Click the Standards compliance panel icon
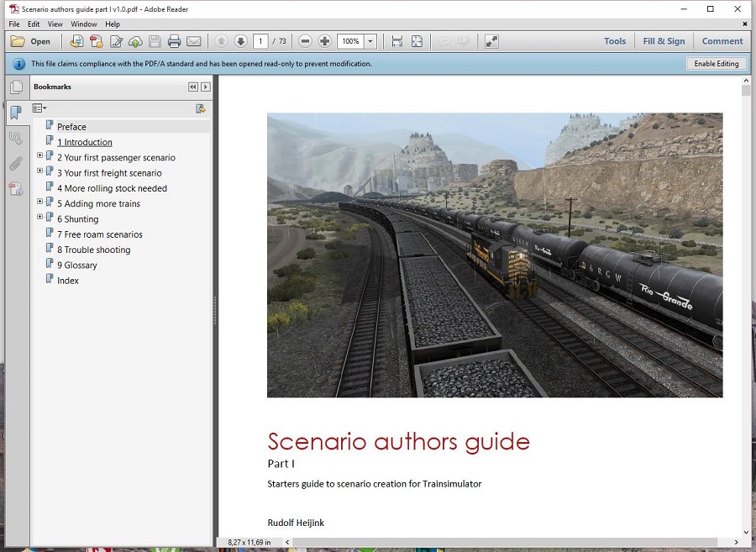 16,189
